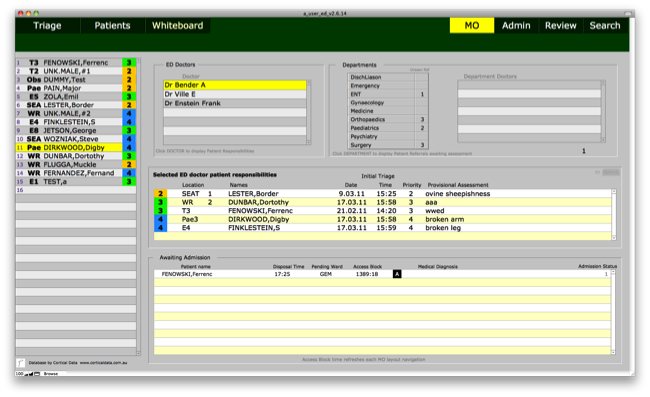Image resolution: width=650 pixels, height=397 pixels.
Task: Go to the Admin tab
Action: 516,26
